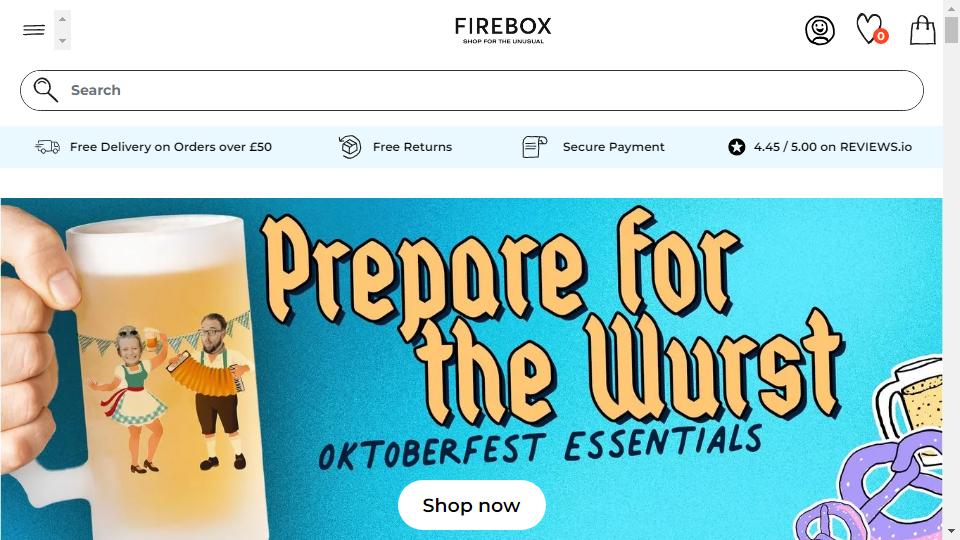Click the FIREBOX logo
This screenshot has height=540, width=960.
(503, 30)
